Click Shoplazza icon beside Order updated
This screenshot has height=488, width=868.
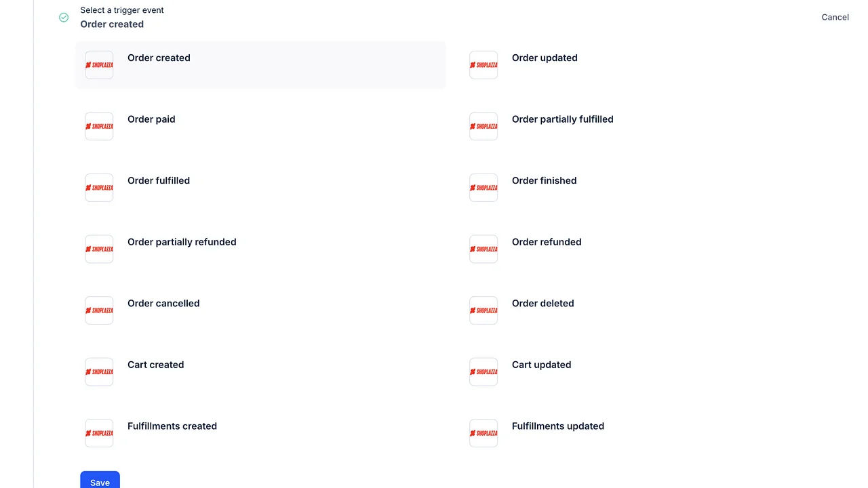point(484,65)
